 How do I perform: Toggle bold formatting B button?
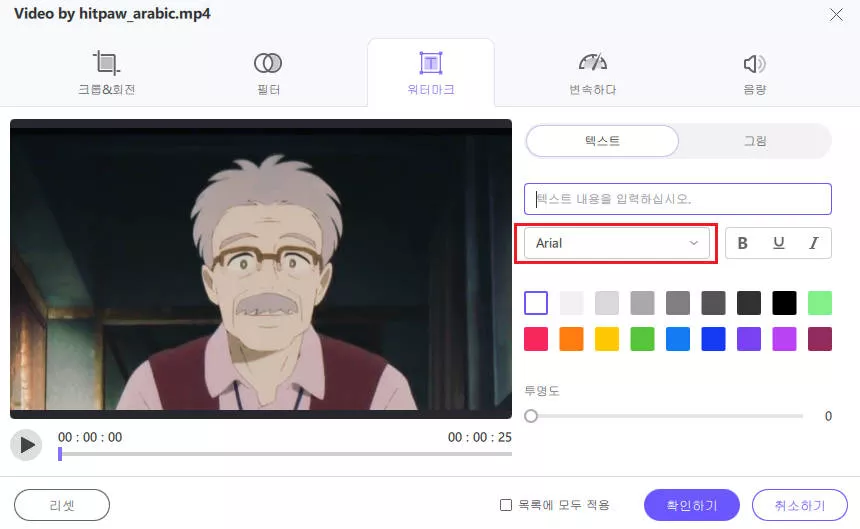(743, 243)
